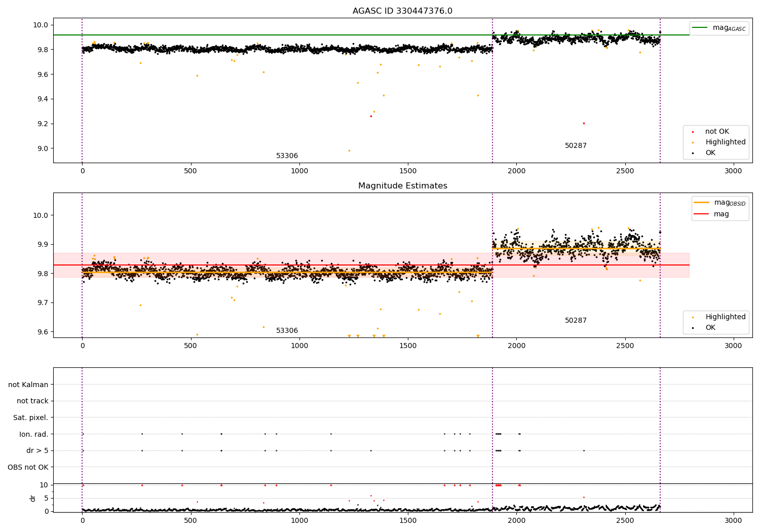This screenshot has height=532, width=760.
Task: Select "OK" entry in Magnitude Estimates legend
Action: tap(710, 328)
